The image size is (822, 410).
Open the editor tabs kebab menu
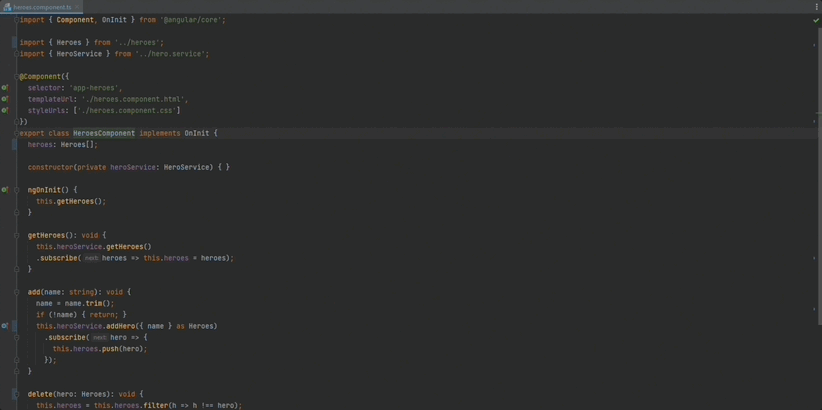coord(816,7)
